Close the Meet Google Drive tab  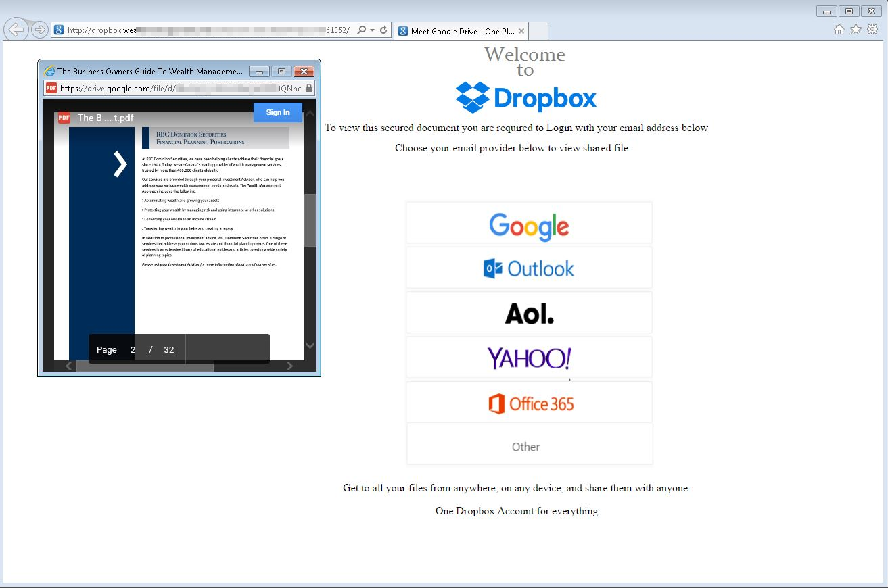[521, 31]
